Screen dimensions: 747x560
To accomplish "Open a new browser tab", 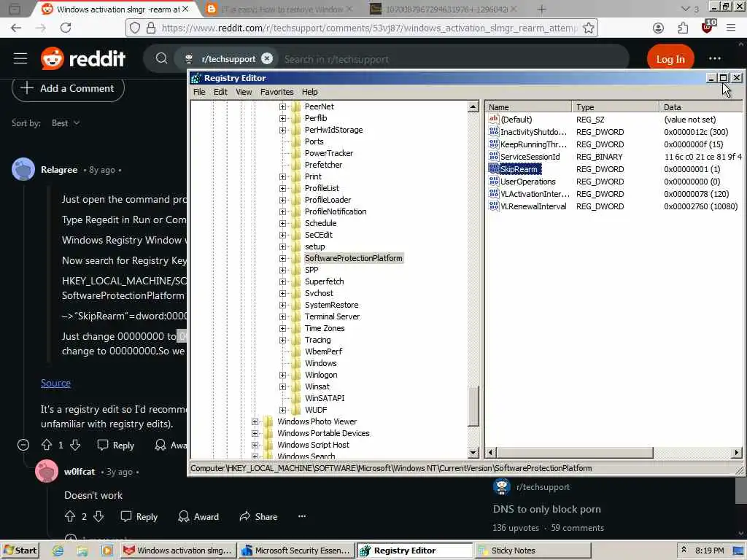I will 541,9.
